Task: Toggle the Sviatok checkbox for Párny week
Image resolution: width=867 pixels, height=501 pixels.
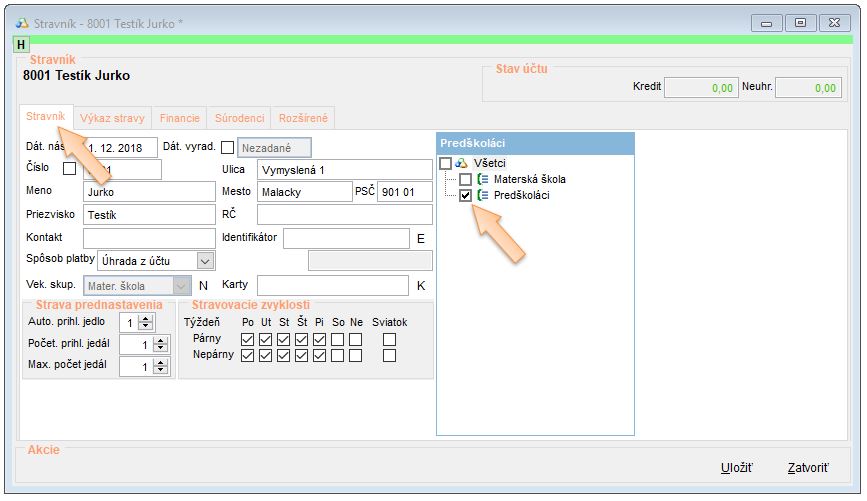Action: [x=389, y=339]
